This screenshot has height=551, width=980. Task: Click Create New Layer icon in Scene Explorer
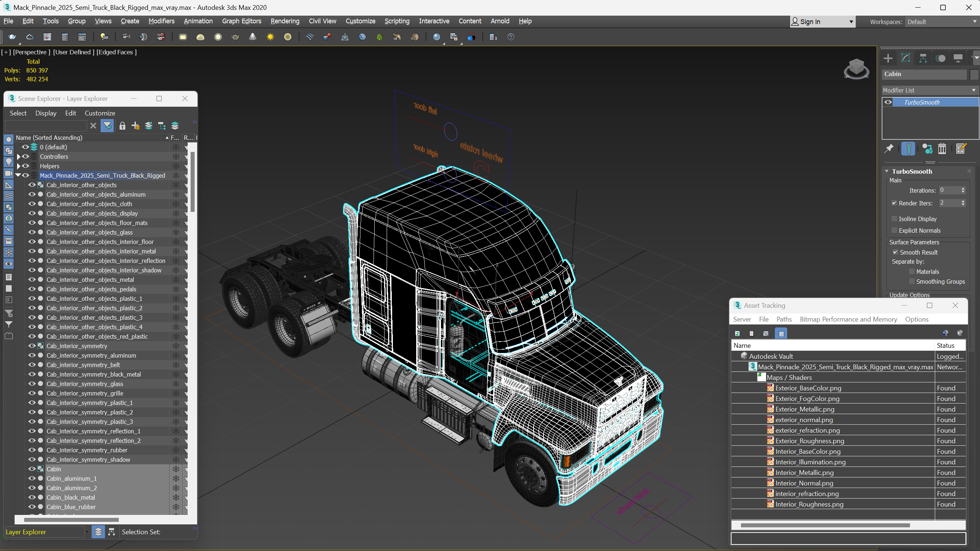pyautogui.click(x=136, y=126)
